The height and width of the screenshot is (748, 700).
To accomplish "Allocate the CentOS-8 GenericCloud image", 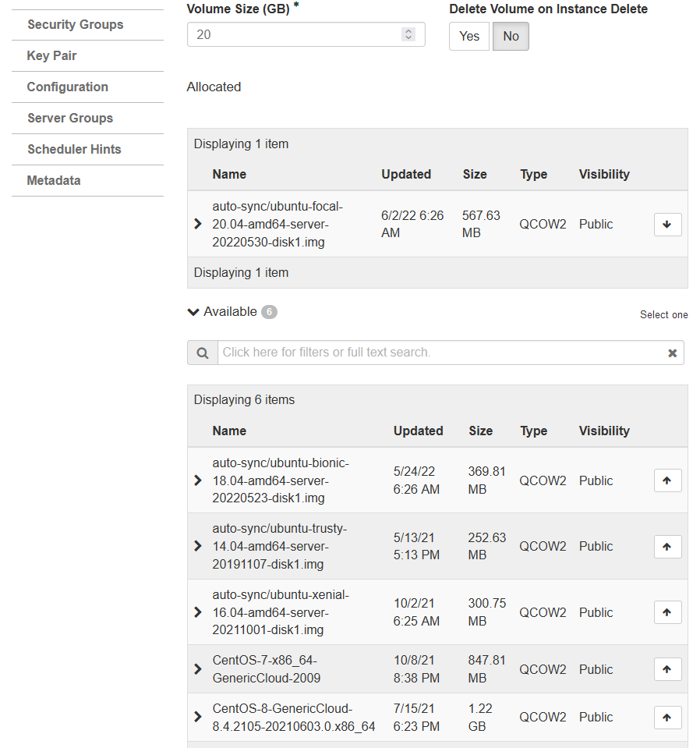I will point(667,718).
